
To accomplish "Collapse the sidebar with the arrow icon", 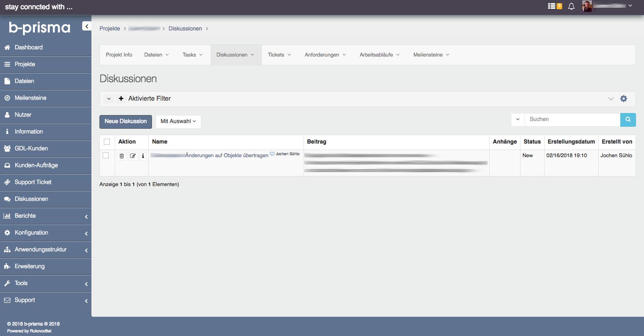I will point(87,26).
